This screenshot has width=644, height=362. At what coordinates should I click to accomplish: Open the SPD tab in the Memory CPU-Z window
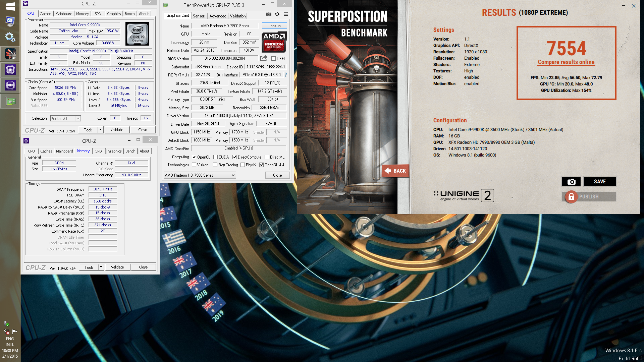(98, 151)
